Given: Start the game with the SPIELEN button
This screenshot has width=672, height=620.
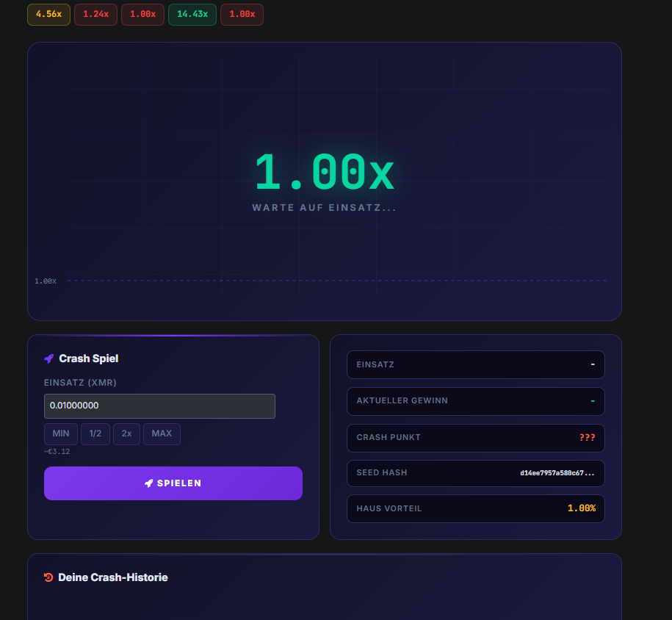Looking at the screenshot, I should pos(173,483).
